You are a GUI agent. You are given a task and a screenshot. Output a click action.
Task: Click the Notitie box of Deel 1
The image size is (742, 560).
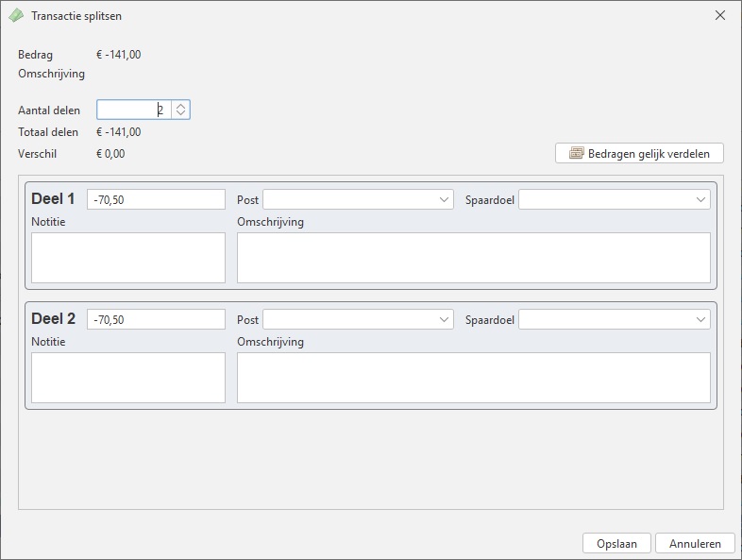click(x=128, y=258)
